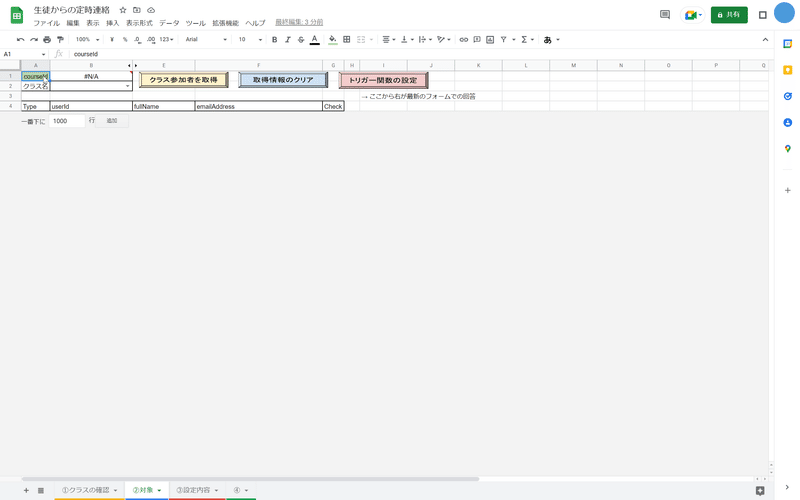Open text rotation options
Screen dimensions: 800x500
click(443, 39)
